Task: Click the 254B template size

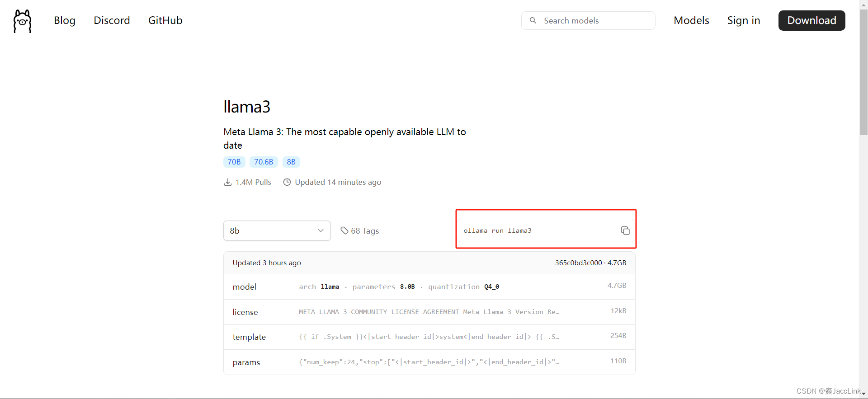Action: click(x=618, y=335)
